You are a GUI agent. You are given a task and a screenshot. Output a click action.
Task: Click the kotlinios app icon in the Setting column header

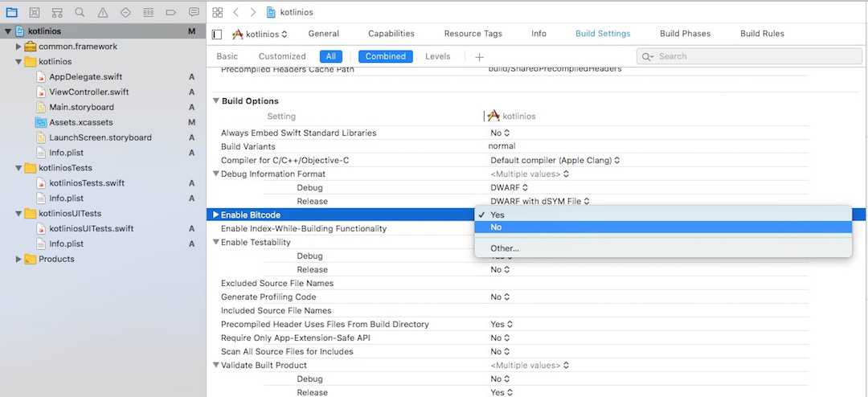point(493,116)
